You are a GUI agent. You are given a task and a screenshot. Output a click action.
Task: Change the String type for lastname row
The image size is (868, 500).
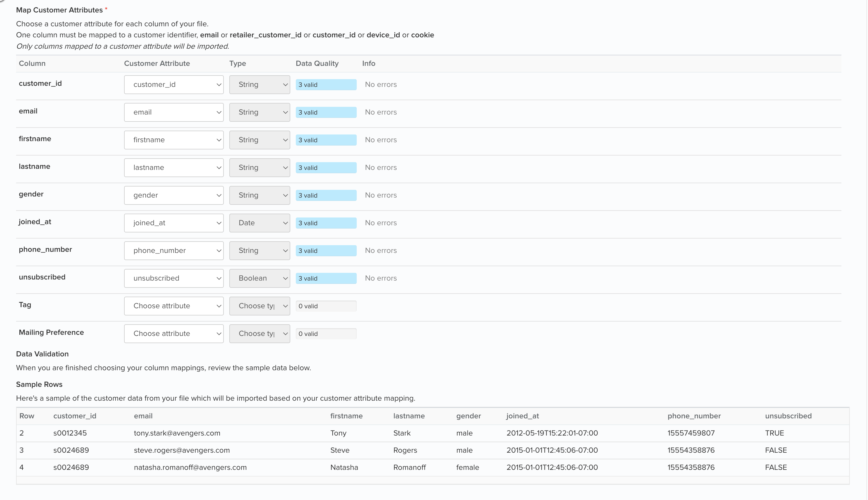point(260,168)
